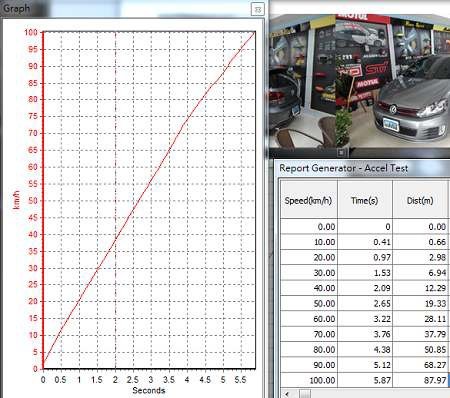Select the 0.66 distance cell
450x398 pixels.
point(420,242)
